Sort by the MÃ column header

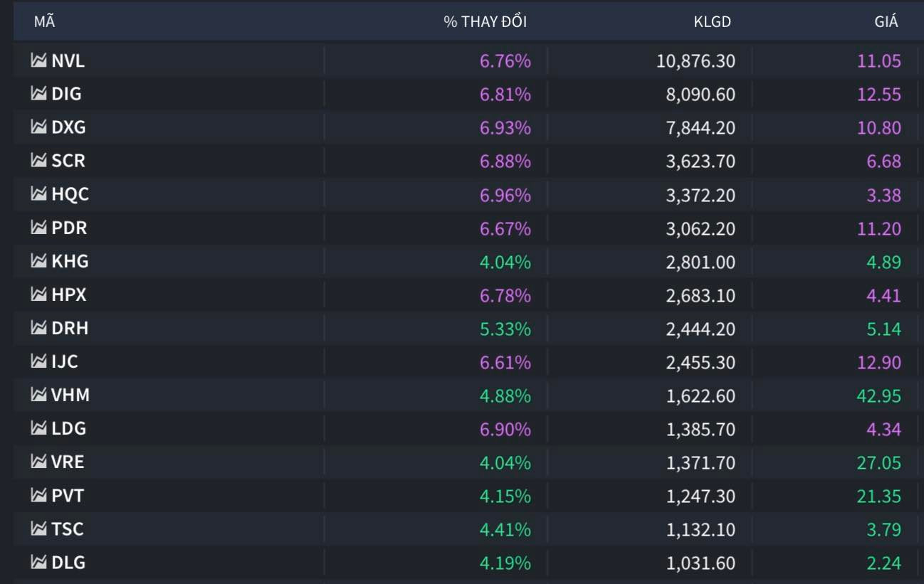pyautogui.click(x=44, y=21)
